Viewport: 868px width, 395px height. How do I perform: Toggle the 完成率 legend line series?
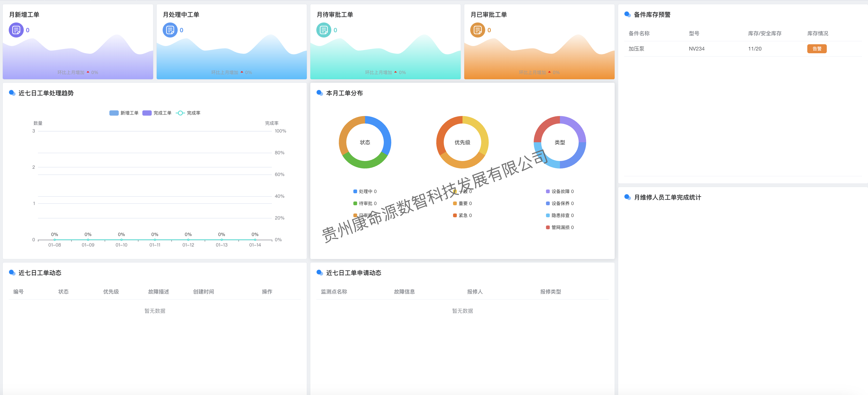pyautogui.click(x=191, y=113)
